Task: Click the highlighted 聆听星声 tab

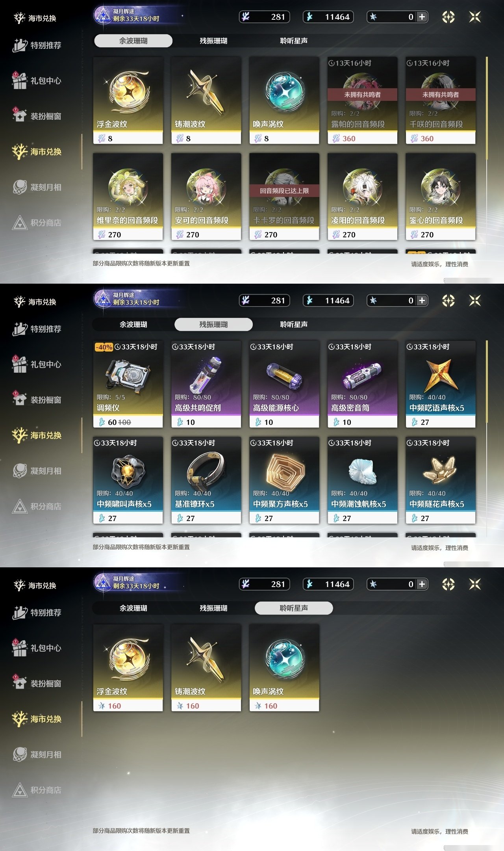Action: click(x=294, y=608)
